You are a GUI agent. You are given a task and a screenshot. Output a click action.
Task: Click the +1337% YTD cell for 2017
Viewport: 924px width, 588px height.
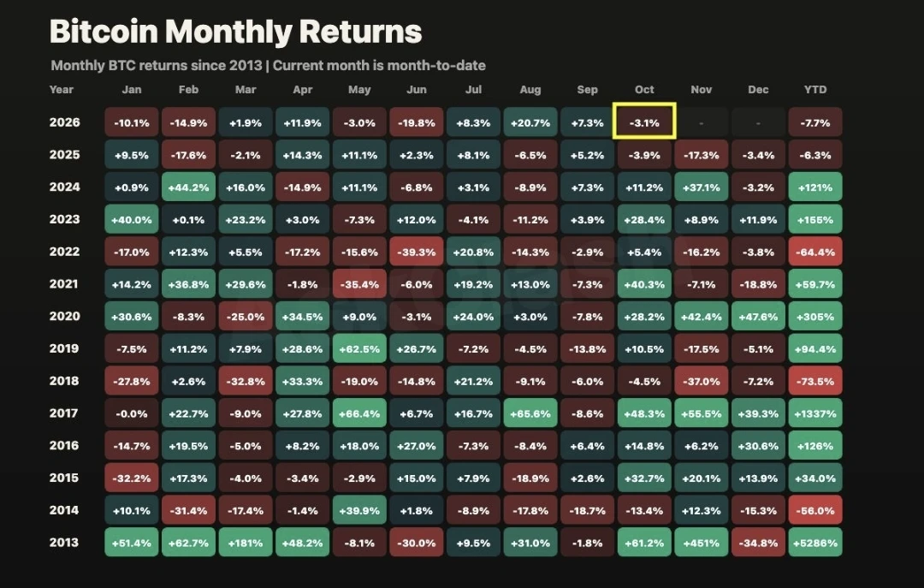815,413
